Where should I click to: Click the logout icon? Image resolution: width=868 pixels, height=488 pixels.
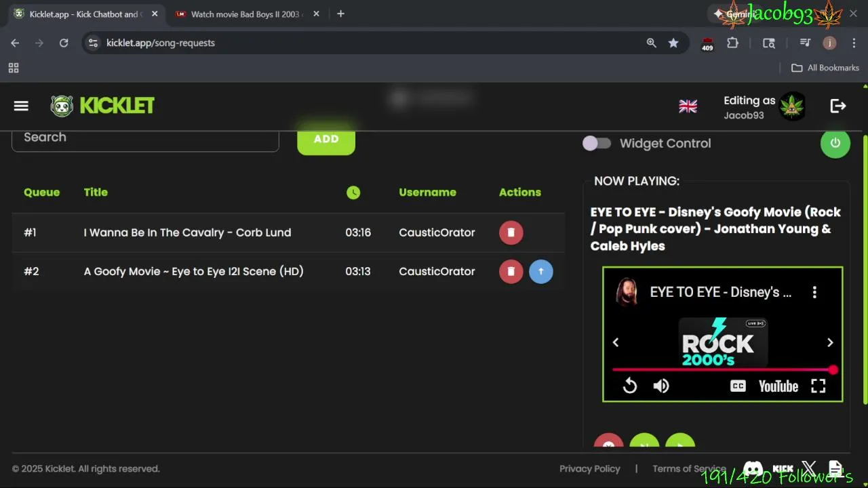coord(838,106)
